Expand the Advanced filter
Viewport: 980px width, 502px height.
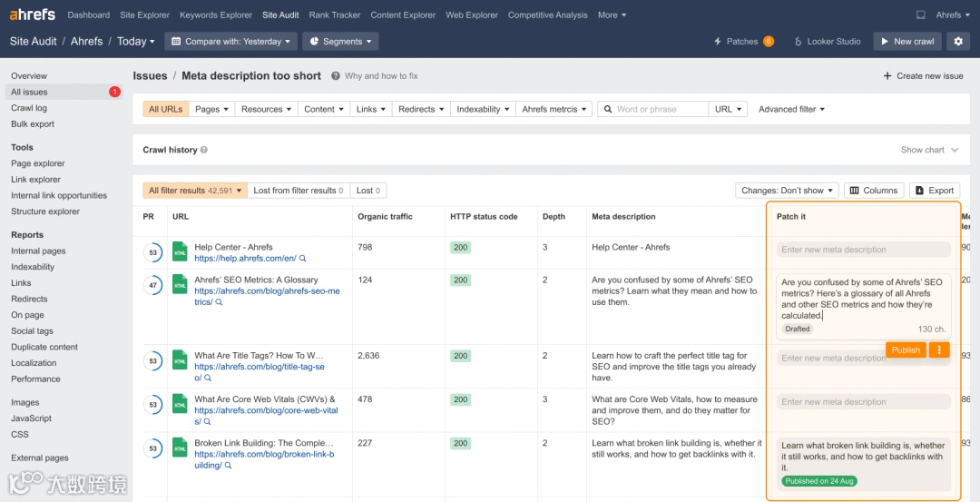(x=791, y=109)
